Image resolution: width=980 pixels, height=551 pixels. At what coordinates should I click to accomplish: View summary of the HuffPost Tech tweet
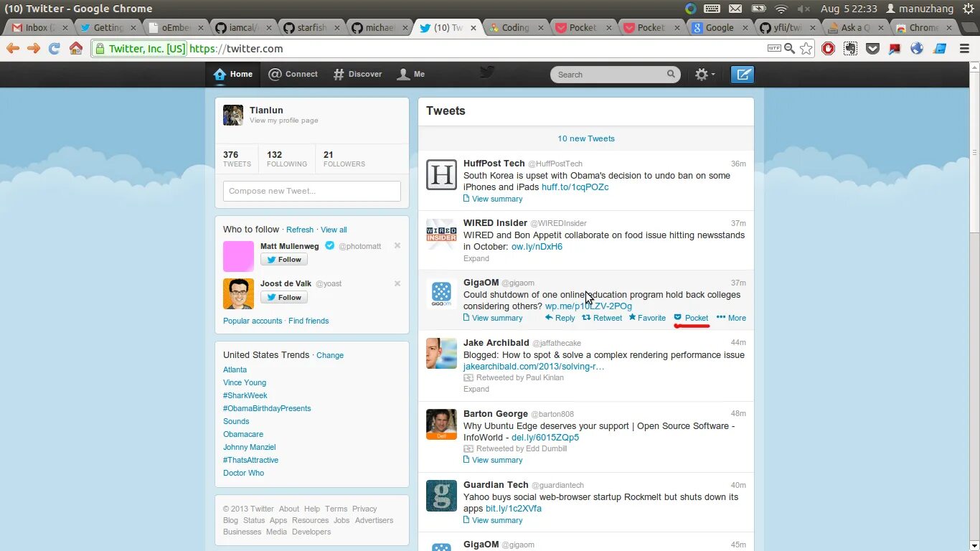(x=493, y=199)
